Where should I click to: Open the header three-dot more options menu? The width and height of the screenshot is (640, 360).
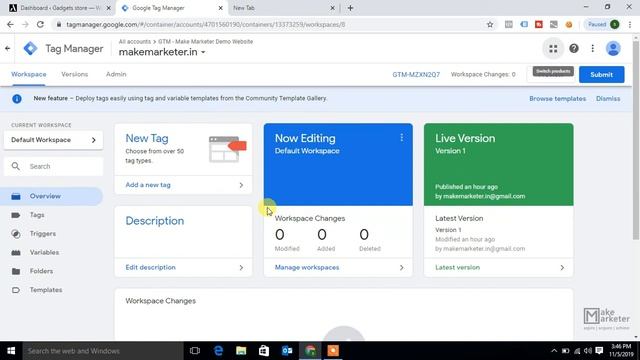593,49
